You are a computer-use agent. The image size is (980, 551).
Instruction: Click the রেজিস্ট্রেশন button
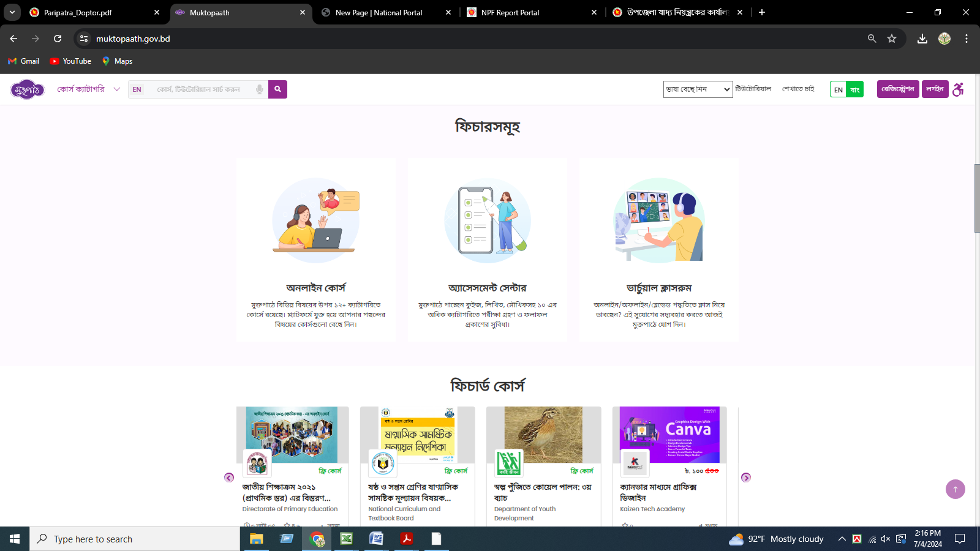point(897,89)
